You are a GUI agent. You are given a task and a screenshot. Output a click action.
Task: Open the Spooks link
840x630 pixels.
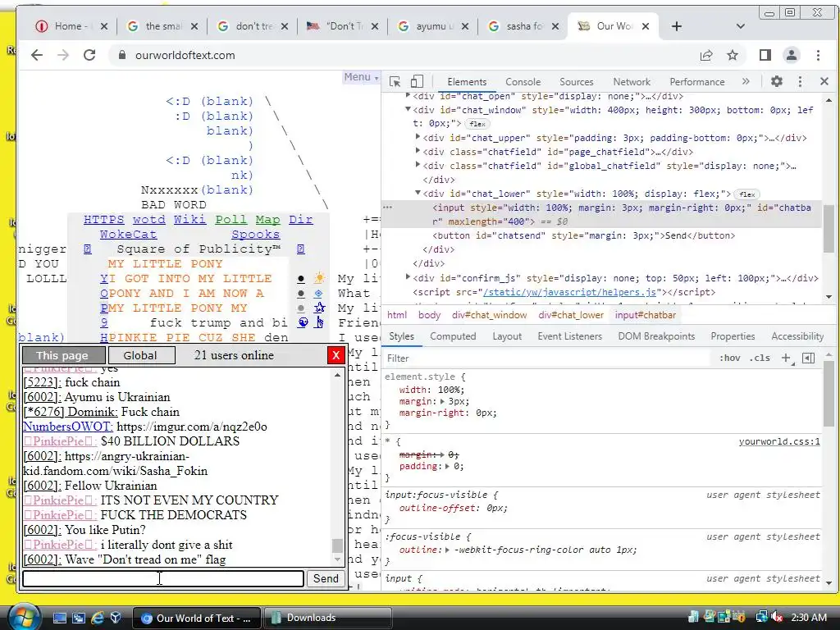[x=256, y=234]
